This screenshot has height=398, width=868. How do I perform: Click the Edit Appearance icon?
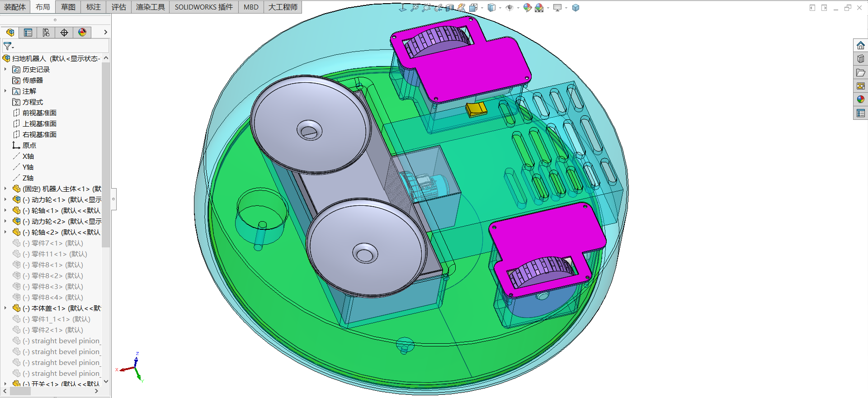(528, 8)
